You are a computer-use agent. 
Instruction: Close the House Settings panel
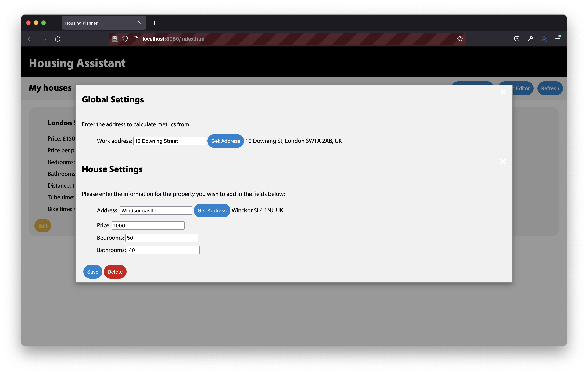pos(503,161)
